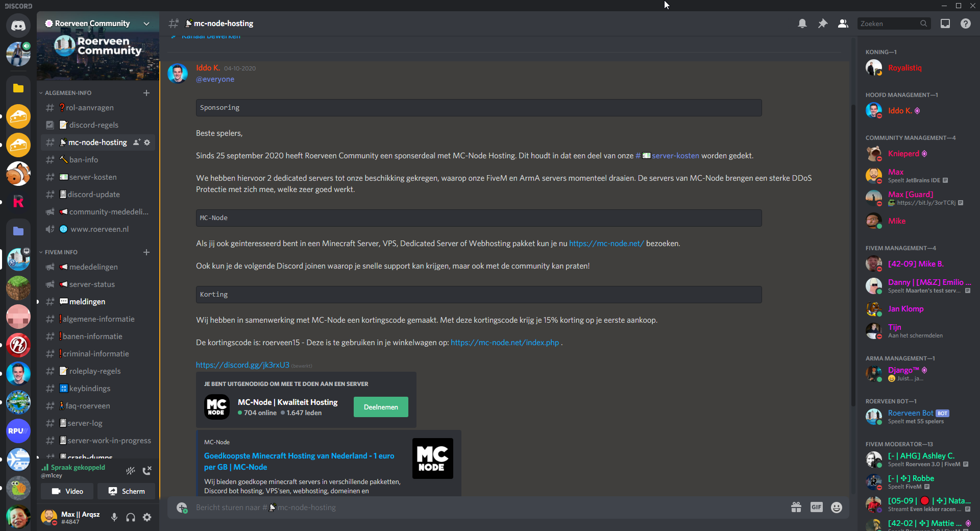Show pinned messages
The width and height of the screenshot is (980, 531).
(823, 23)
